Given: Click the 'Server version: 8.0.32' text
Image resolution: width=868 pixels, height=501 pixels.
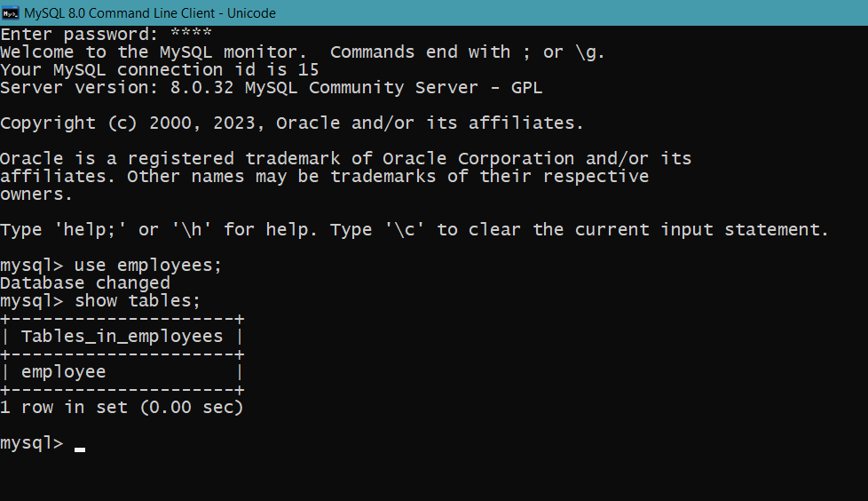Looking at the screenshot, I should pyautogui.click(x=117, y=88).
